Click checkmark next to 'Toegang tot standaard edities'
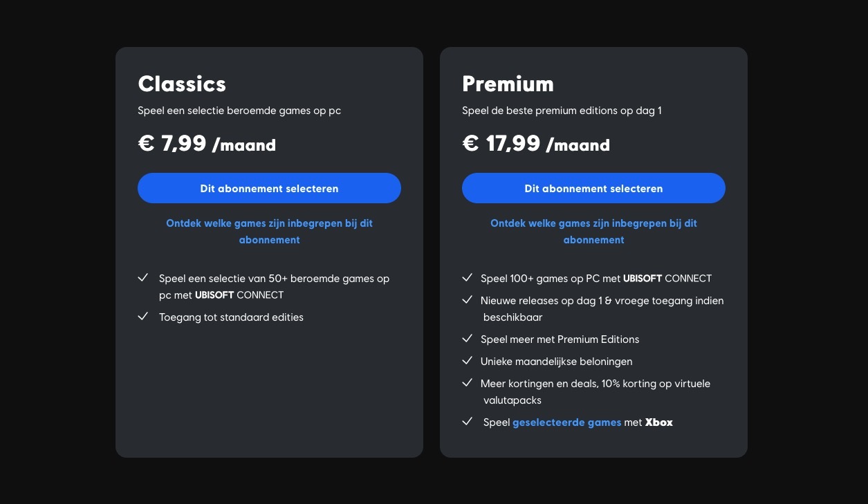Screen dimensions: 868x504 tap(143, 317)
